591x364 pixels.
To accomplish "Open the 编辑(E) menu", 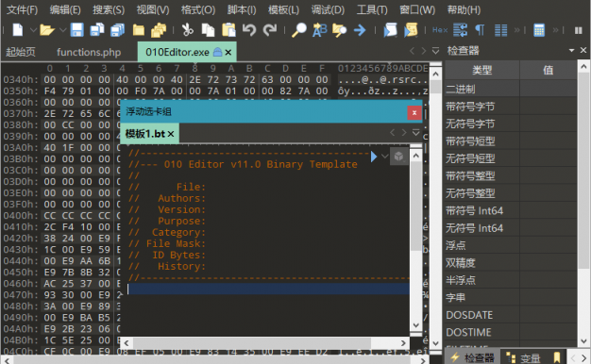I will [65, 9].
